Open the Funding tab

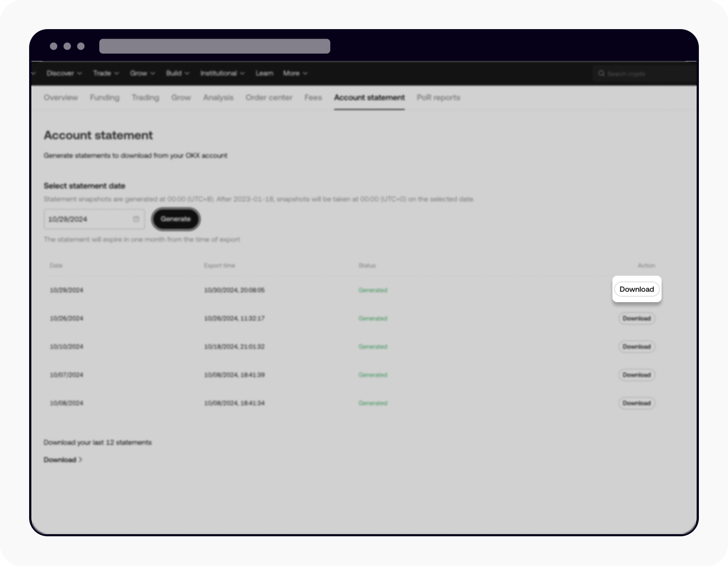tap(105, 97)
